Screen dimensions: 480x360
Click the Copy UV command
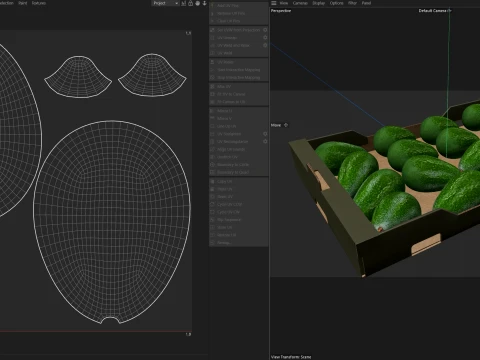tap(239, 181)
